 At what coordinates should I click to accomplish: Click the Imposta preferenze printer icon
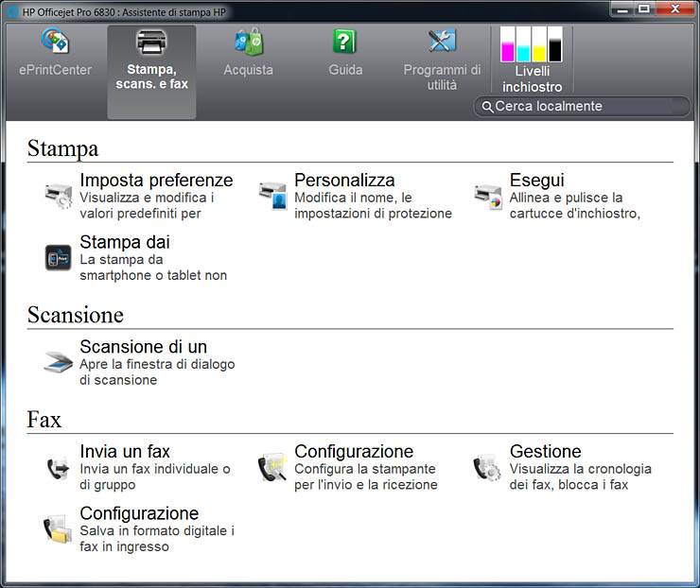pyautogui.click(x=59, y=196)
